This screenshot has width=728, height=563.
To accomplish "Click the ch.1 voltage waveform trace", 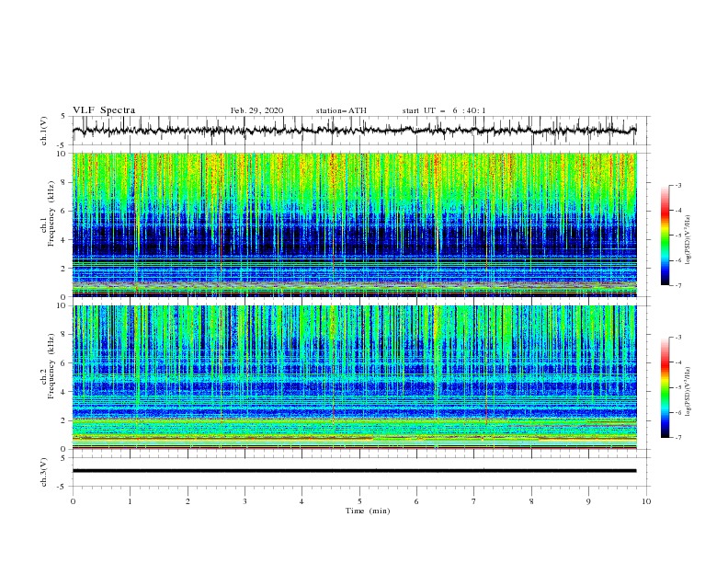I will tap(354, 131).
